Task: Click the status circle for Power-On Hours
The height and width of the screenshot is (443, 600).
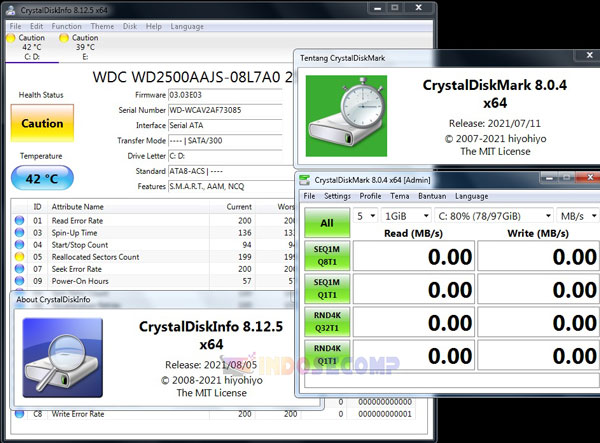Action: (x=19, y=281)
